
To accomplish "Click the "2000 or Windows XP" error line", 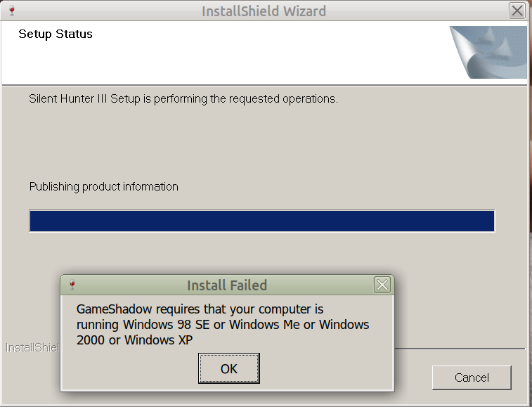I will 134,340.
